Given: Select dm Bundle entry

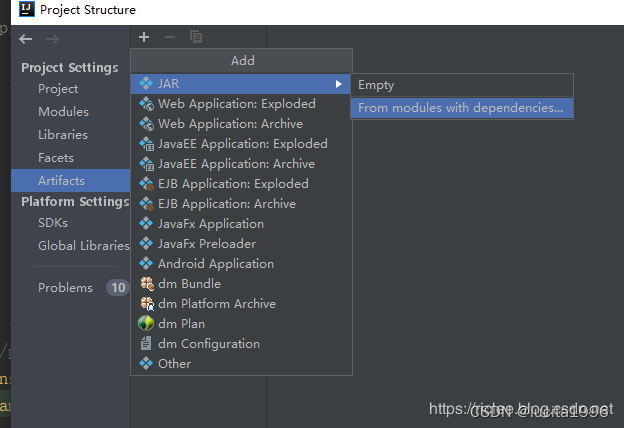Looking at the screenshot, I should point(241,283).
